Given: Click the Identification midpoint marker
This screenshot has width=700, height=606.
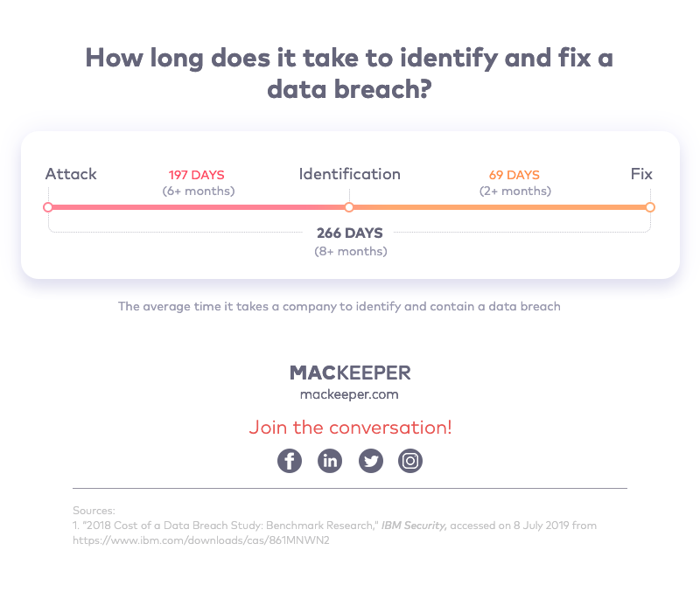Looking at the screenshot, I should point(349,207).
